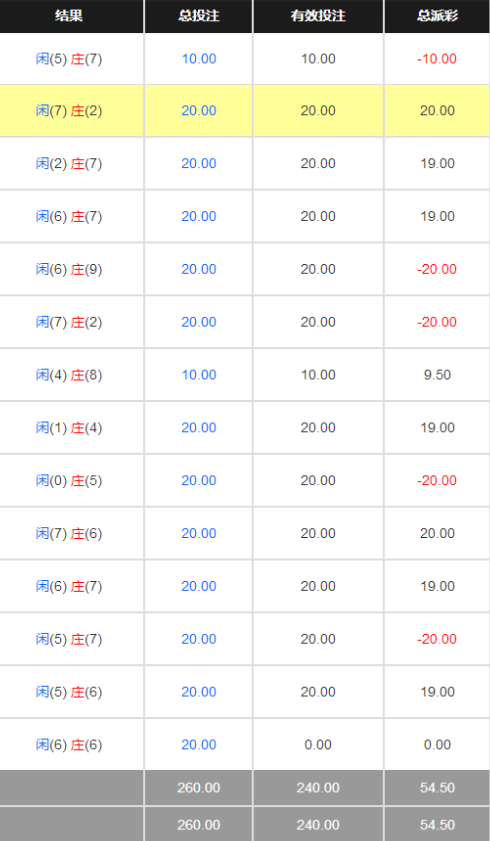
Task: Click the 结果 column header
Action: click(x=69, y=16)
